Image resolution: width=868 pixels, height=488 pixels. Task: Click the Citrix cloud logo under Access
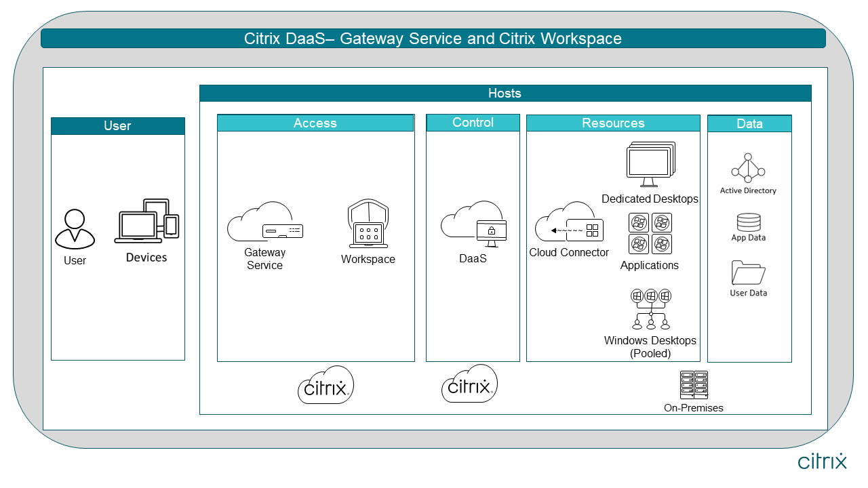(325, 386)
